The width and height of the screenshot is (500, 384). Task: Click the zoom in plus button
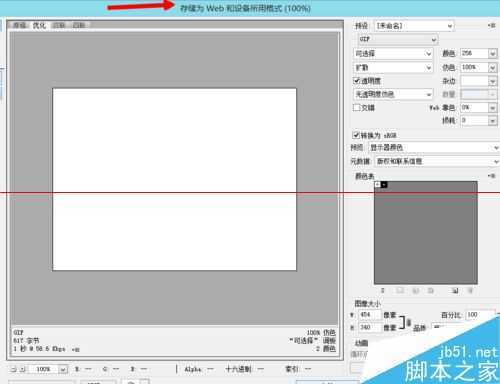22,369
